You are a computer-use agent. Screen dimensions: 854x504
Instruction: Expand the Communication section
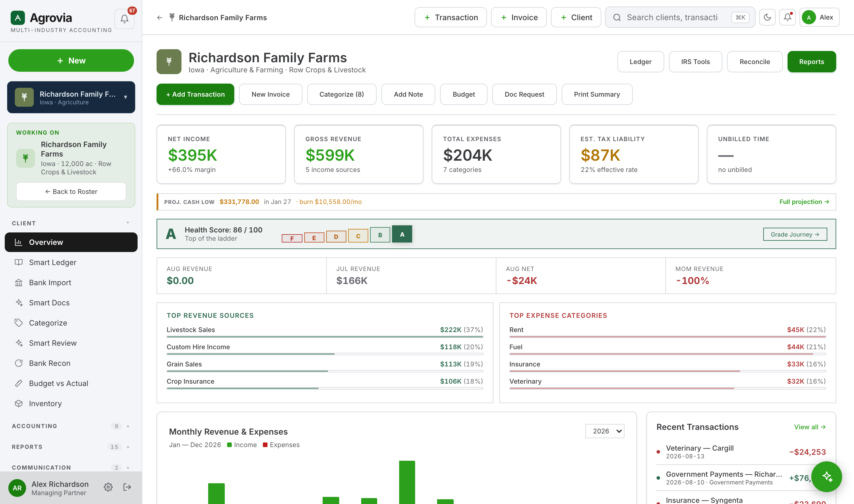[71, 467]
